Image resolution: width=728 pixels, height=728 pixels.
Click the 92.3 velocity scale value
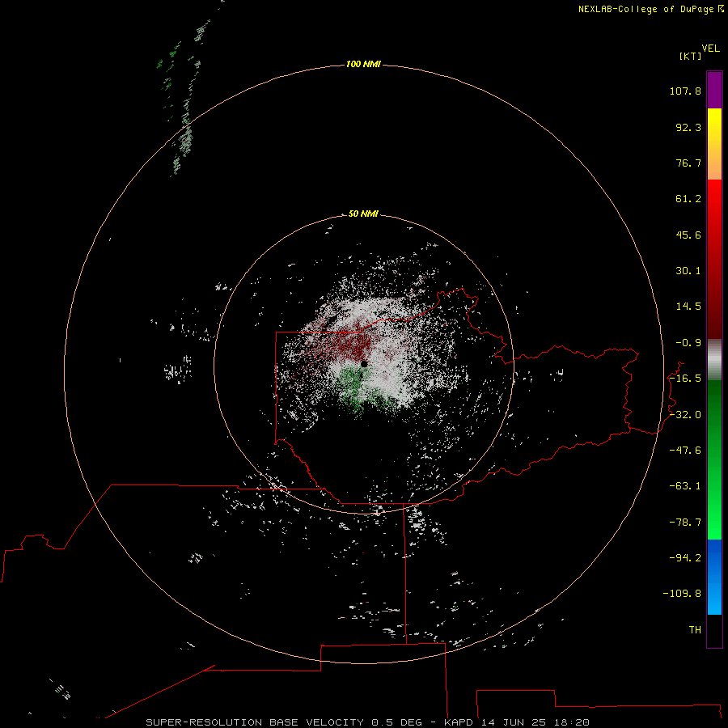click(x=688, y=127)
